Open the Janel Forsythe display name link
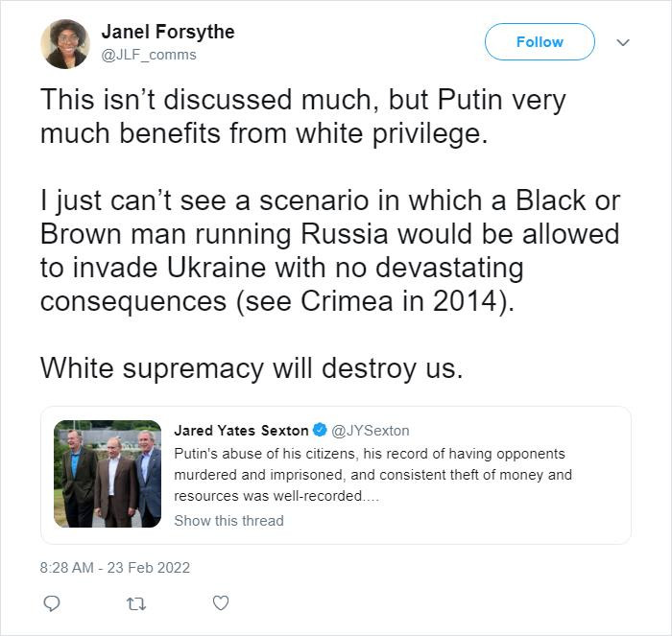This screenshot has height=636, width=672. [168, 32]
